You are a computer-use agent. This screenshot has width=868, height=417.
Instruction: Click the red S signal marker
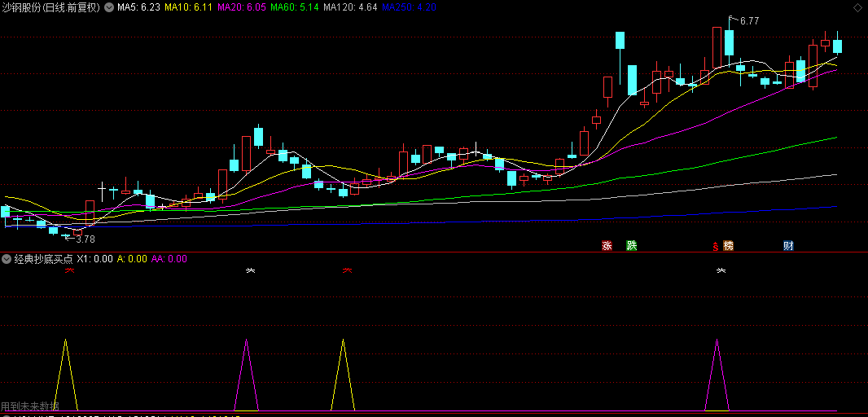click(x=716, y=246)
